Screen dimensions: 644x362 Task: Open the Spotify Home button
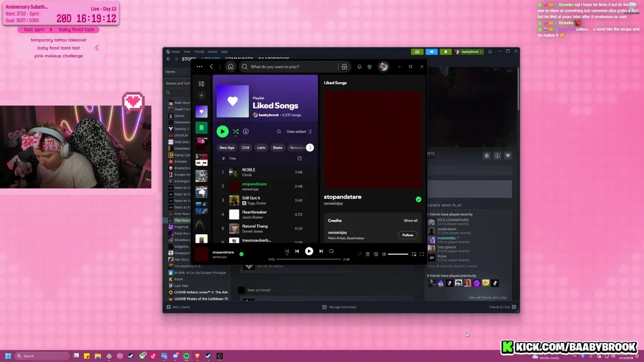click(230, 66)
